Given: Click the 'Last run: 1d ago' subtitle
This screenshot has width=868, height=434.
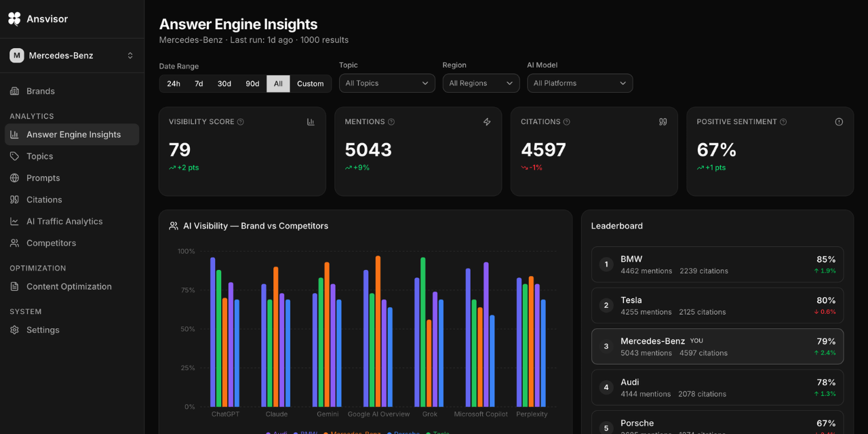Looking at the screenshot, I should point(262,40).
